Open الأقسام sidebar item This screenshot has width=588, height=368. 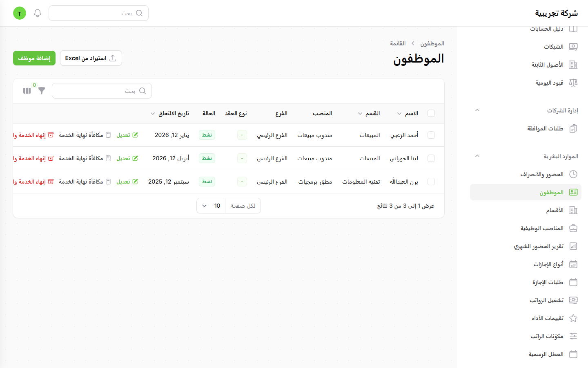click(526, 210)
